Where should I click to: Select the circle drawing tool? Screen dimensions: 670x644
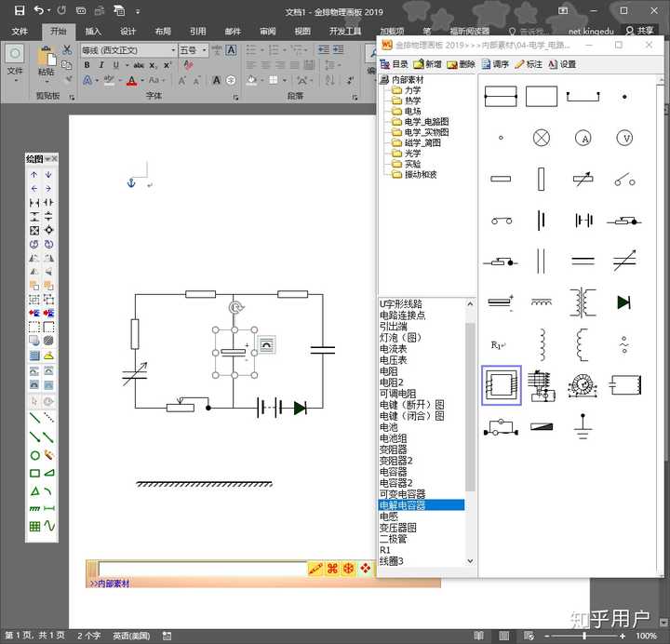[x=35, y=455]
